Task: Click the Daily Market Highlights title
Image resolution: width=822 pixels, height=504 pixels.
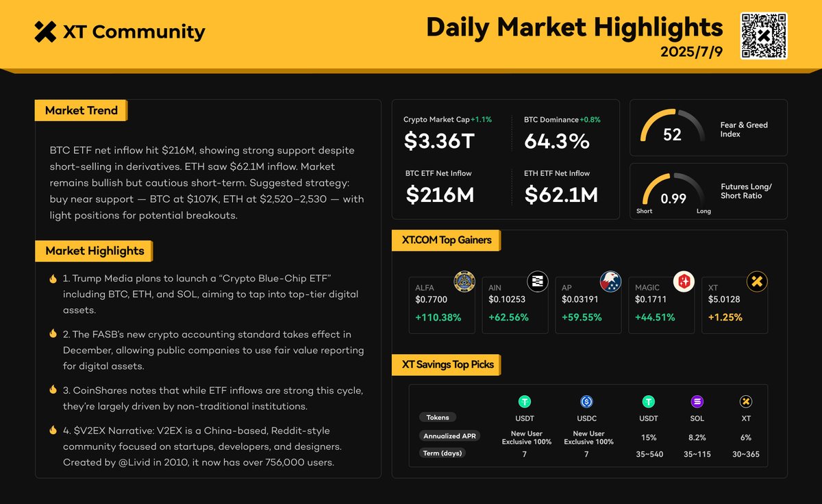Action: tap(575, 27)
